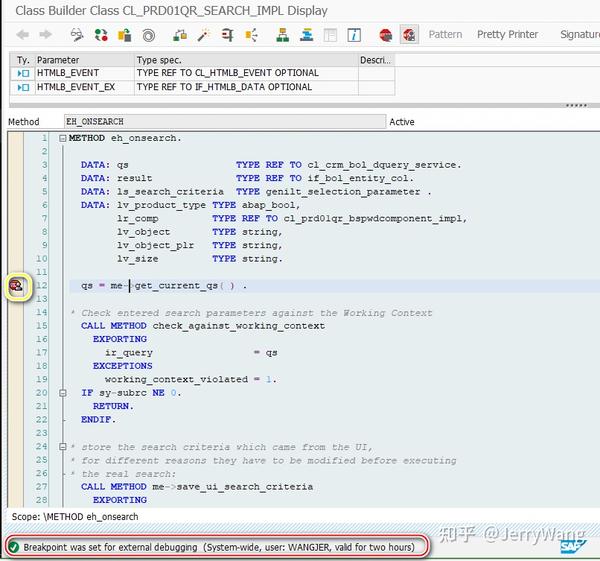This screenshot has width=600, height=561.
Task: Switch Active/Inactive version icon
Action: point(101,35)
